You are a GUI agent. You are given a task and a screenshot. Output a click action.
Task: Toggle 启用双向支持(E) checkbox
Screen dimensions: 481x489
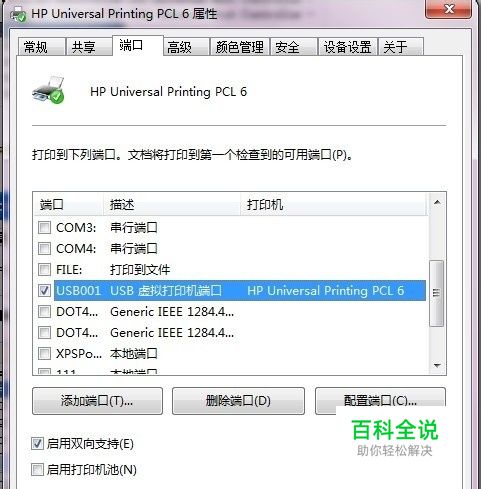[37, 444]
